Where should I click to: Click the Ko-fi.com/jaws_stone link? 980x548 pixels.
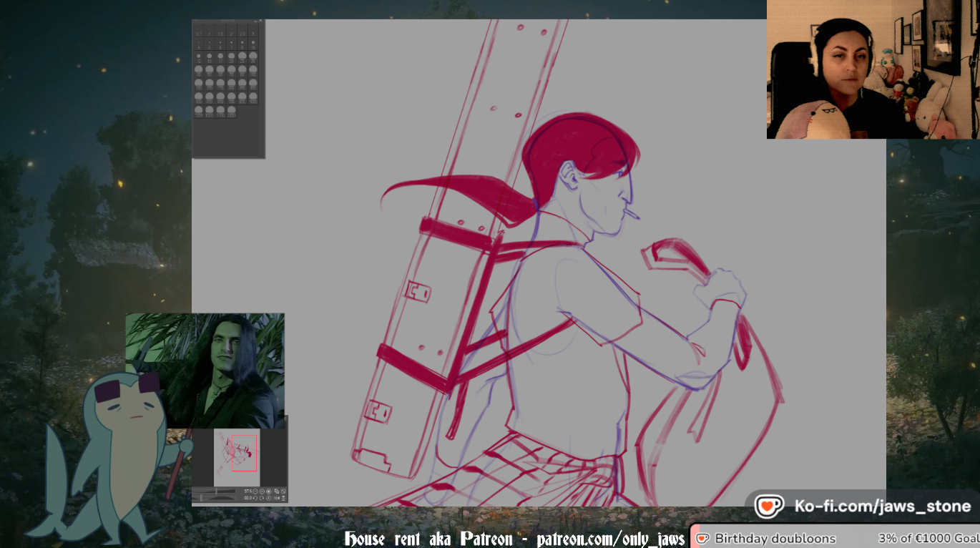point(882,507)
